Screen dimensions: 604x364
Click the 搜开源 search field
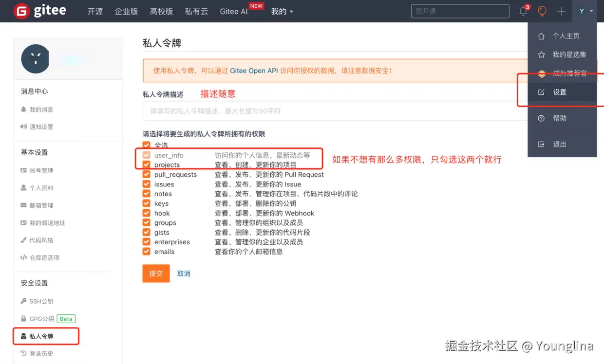coord(460,11)
